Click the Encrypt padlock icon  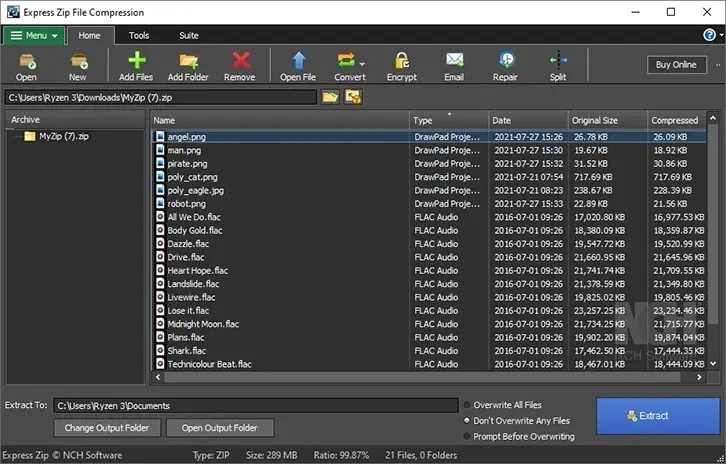[x=401, y=61]
